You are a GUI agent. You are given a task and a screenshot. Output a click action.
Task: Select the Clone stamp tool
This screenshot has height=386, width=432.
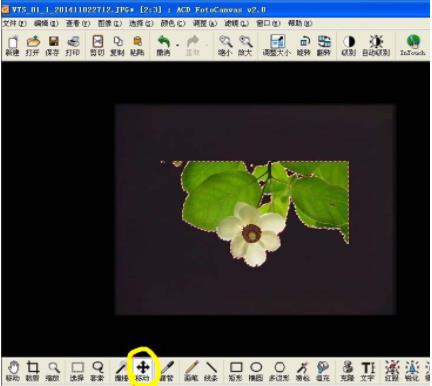(x=347, y=367)
